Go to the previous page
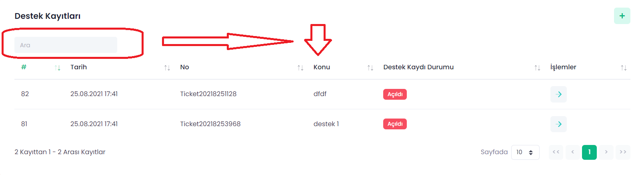Viewport: 644px width, 175px height. coord(573,152)
